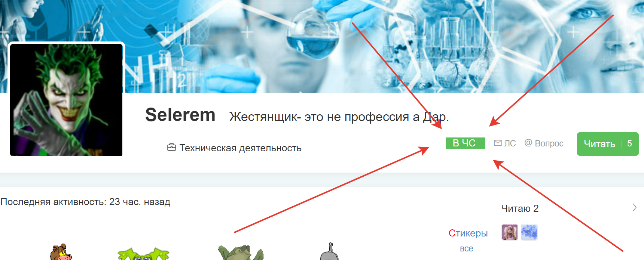
Task: Click the Техническая деятельность label
Action: pos(241,148)
